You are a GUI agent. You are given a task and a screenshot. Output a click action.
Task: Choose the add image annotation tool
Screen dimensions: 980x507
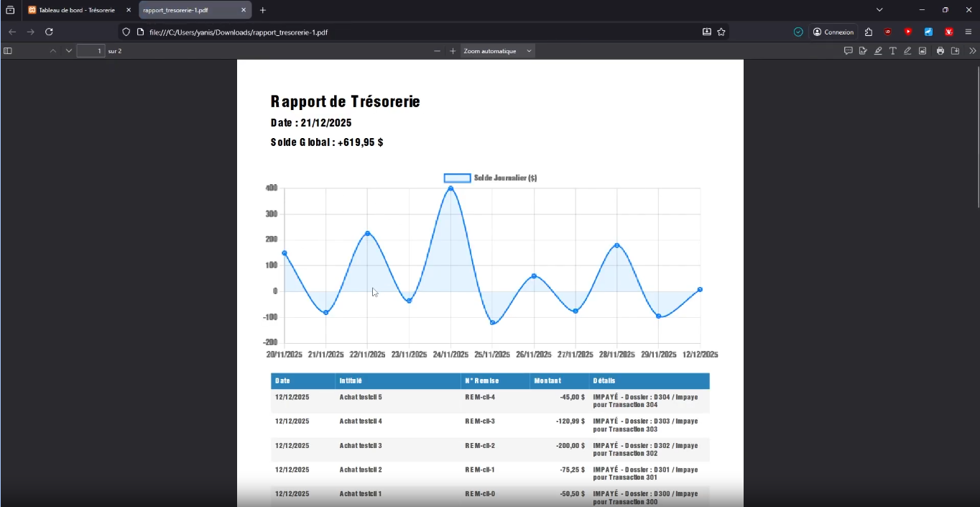click(923, 51)
